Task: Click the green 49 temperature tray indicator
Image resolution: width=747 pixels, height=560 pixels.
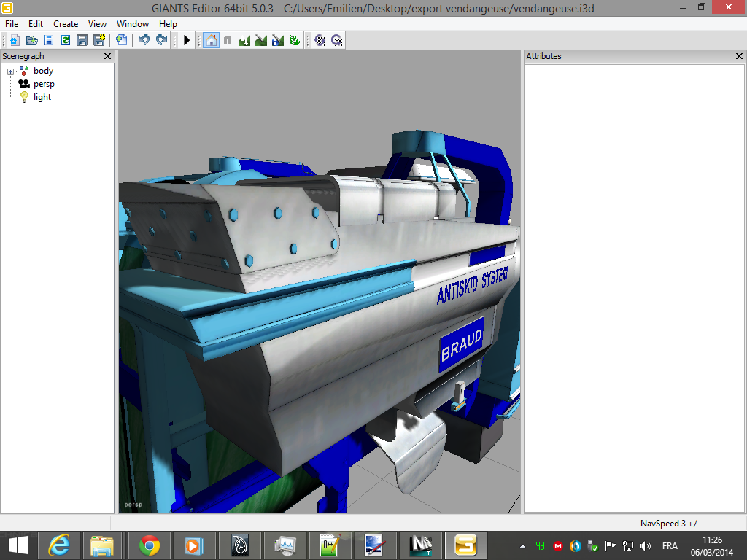Action: pos(541,546)
